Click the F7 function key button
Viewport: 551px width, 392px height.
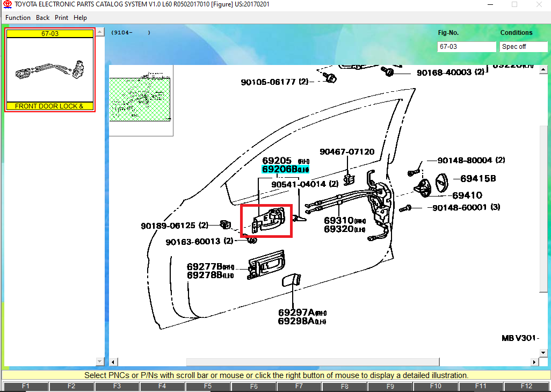pyautogui.click(x=299, y=387)
